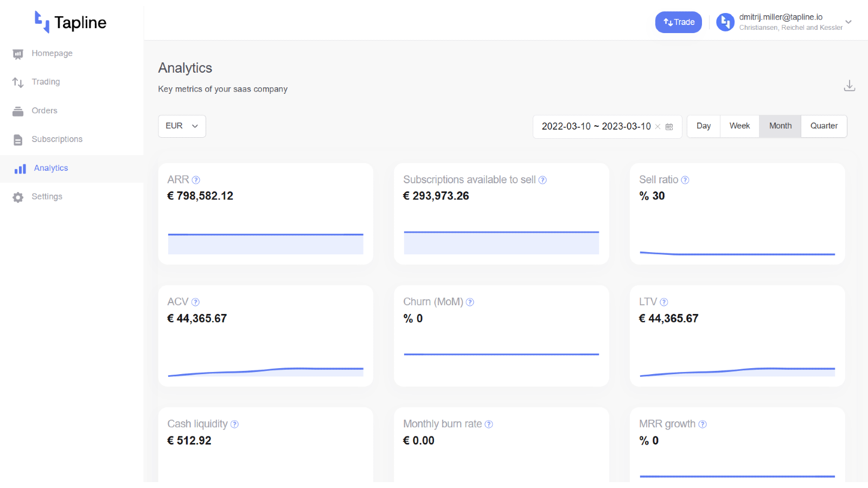The height and width of the screenshot is (488, 868).
Task: Switch chart granularity to Day
Action: (x=703, y=126)
